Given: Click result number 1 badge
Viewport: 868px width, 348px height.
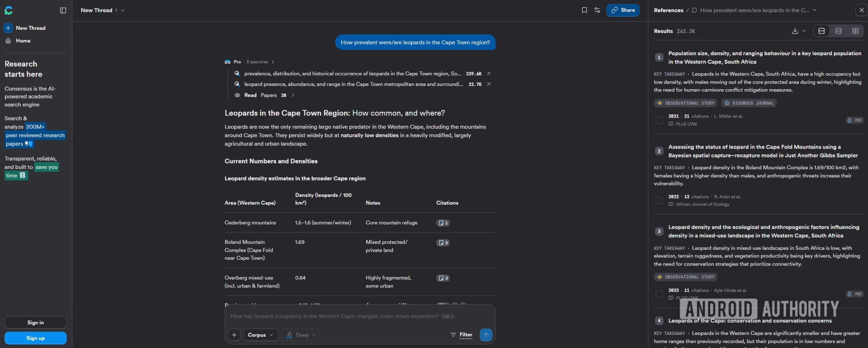Looking at the screenshot, I should point(659,57).
